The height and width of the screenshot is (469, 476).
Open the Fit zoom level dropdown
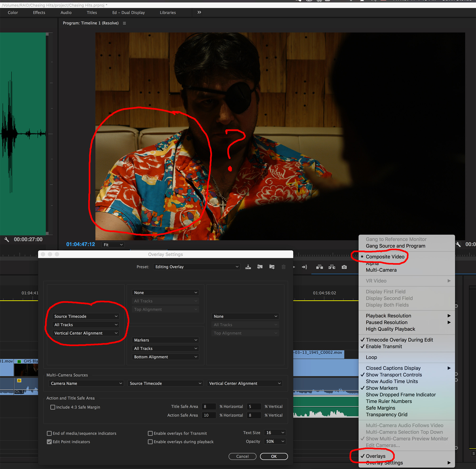[113, 244]
